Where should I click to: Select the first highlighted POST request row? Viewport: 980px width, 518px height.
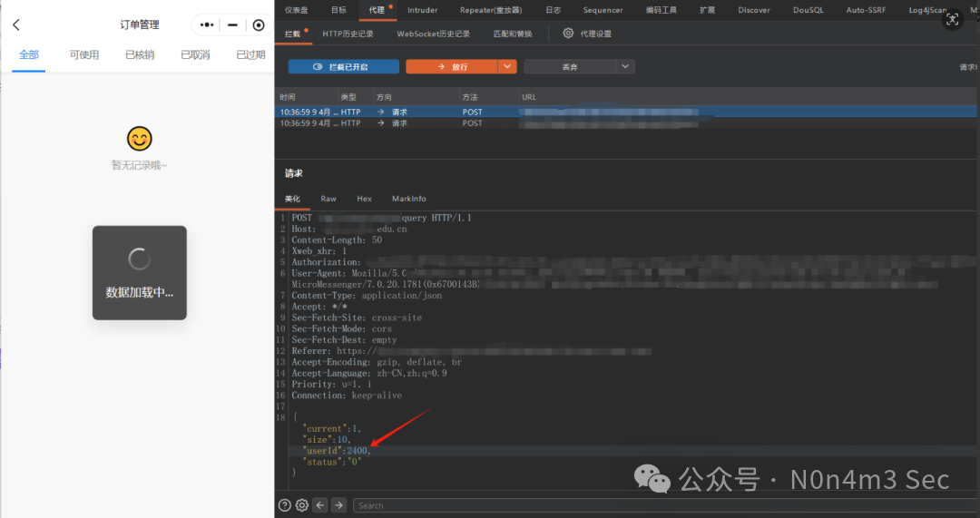click(625, 112)
